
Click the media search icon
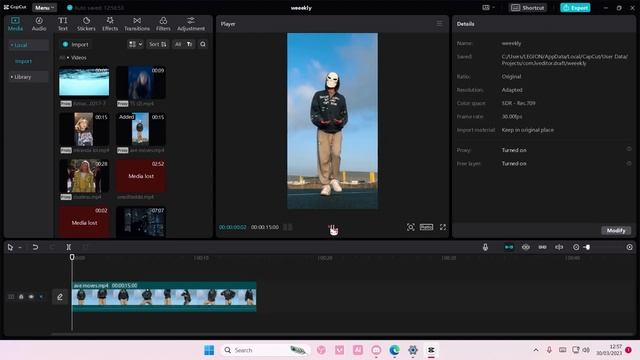tap(203, 44)
